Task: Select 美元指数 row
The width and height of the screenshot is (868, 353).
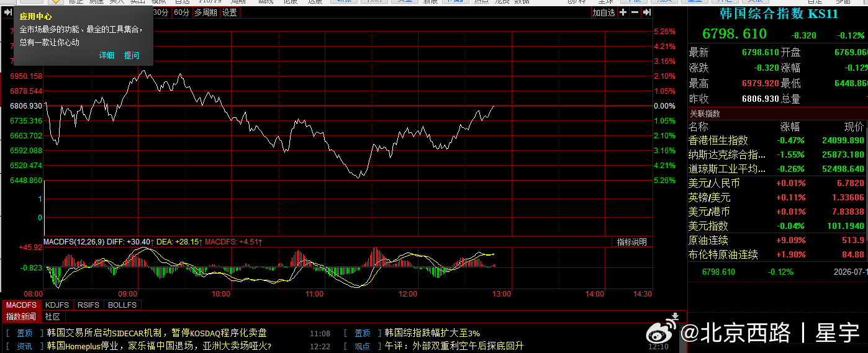Action: tap(777, 226)
